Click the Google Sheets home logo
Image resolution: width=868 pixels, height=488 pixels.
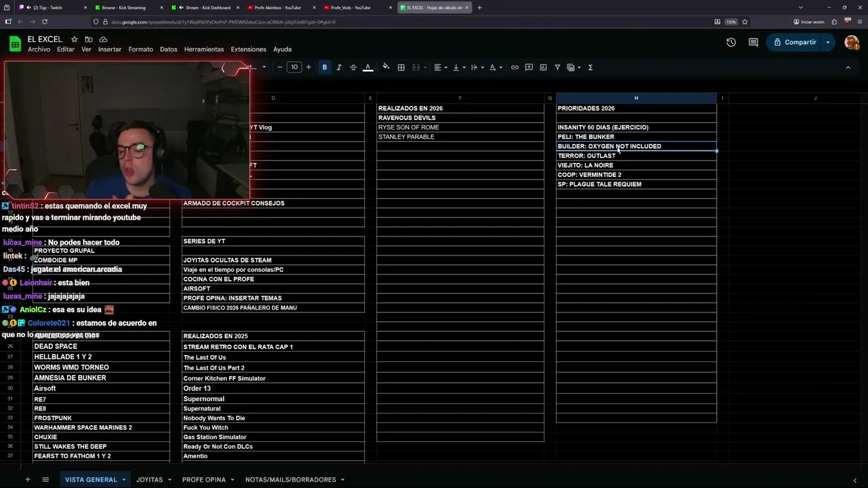point(15,44)
